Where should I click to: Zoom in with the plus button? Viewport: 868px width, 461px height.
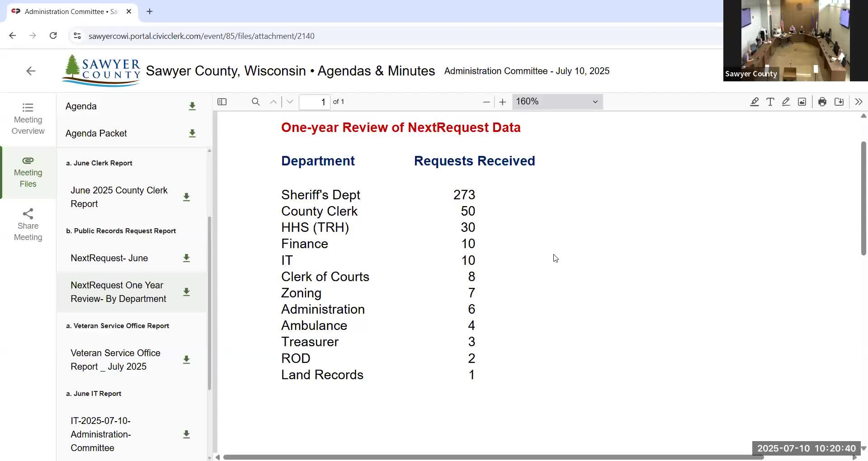point(502,102)
